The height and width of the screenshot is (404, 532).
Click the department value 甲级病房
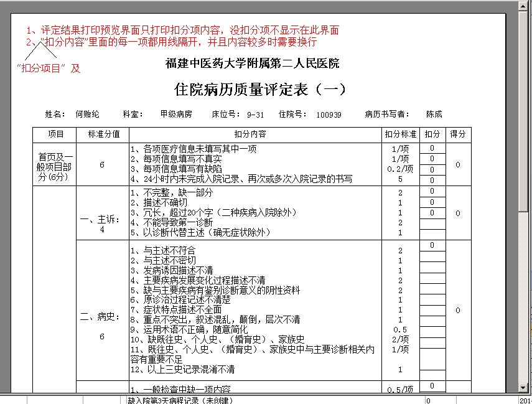click(176, 114)
